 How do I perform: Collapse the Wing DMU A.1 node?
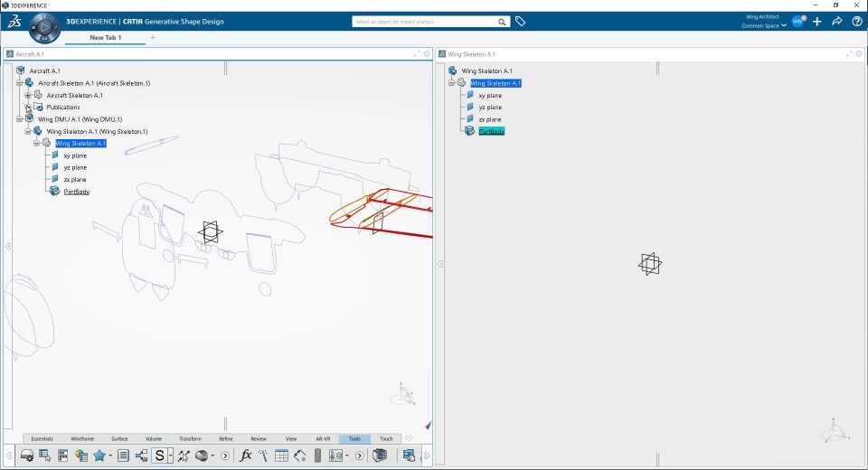19,119
